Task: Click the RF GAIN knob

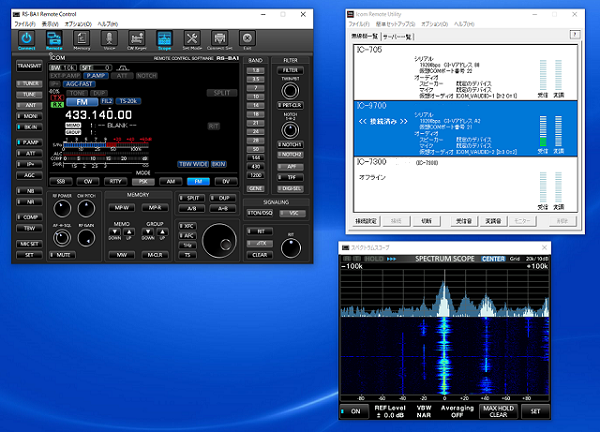Action: [x=86, y=238]
